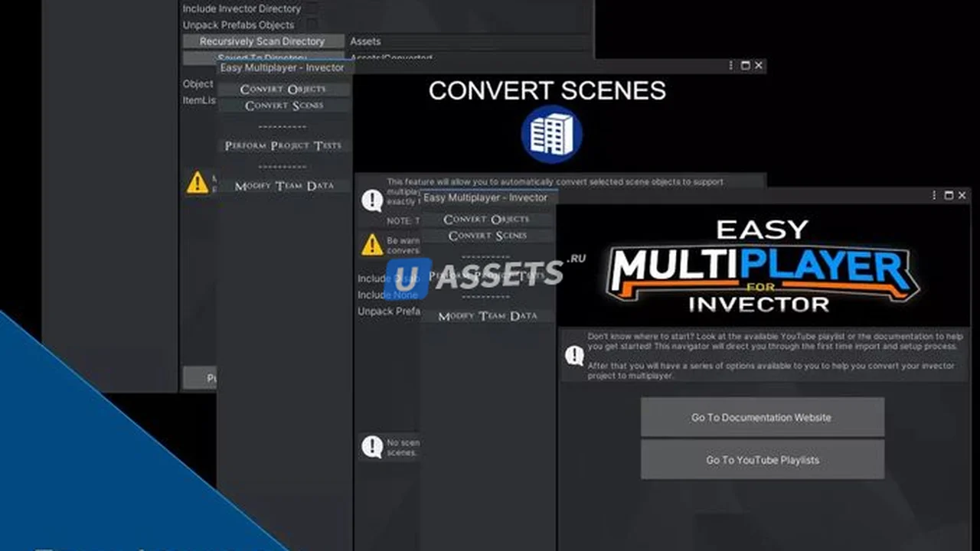The width and height of the screenshot is (980, 551).
Task: Select Convert Objects in the welcome window sidebar
Action: click(x=487, y=219)
